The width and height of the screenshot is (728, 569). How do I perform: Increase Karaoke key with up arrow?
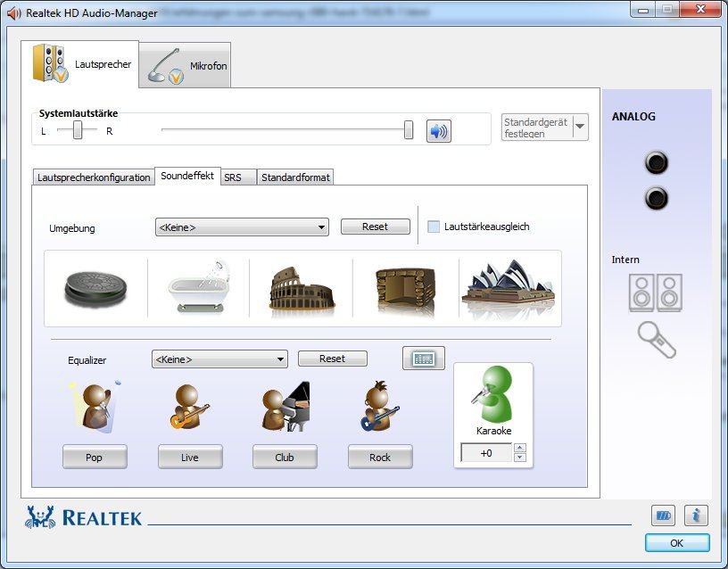520,448
